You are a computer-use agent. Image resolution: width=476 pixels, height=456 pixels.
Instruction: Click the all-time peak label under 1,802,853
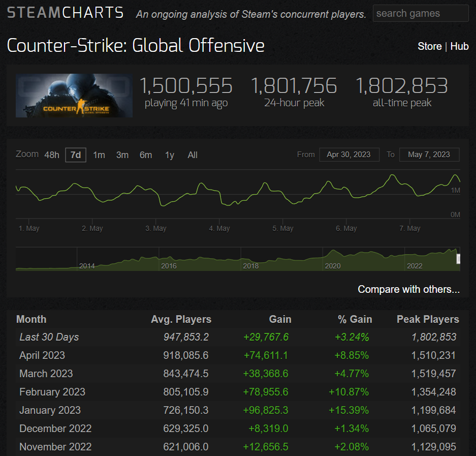tap(402, 103)
